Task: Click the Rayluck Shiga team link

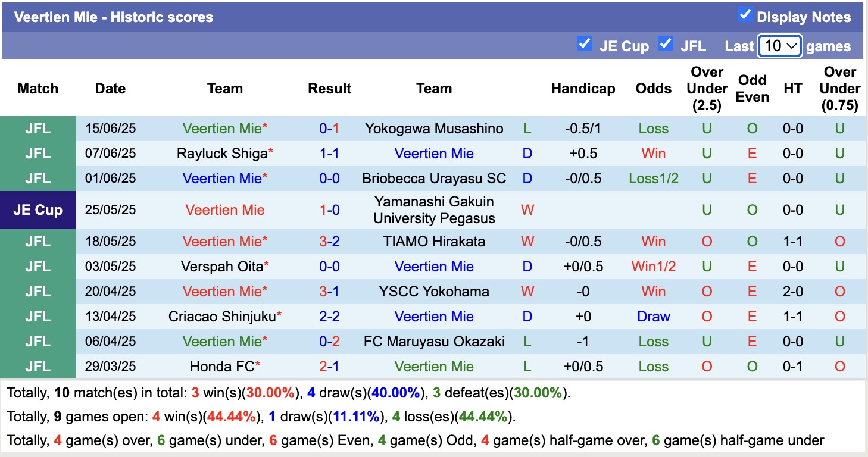Action: [220, 154]
